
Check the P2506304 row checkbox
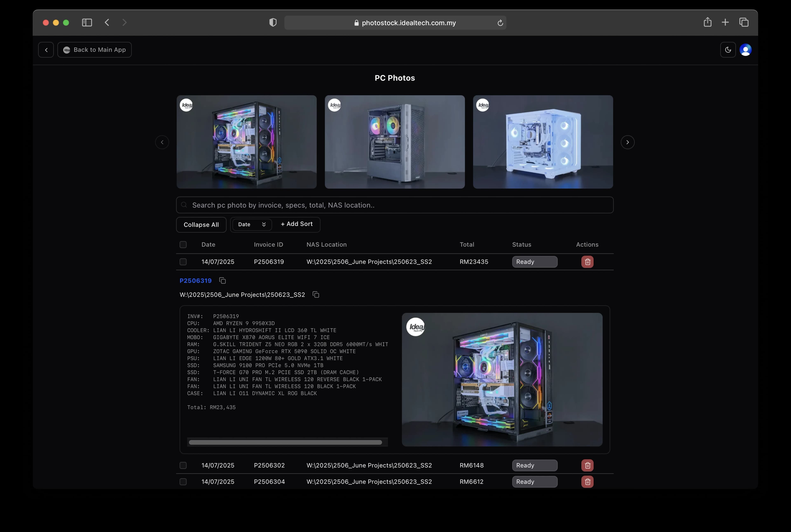(183, 482)
